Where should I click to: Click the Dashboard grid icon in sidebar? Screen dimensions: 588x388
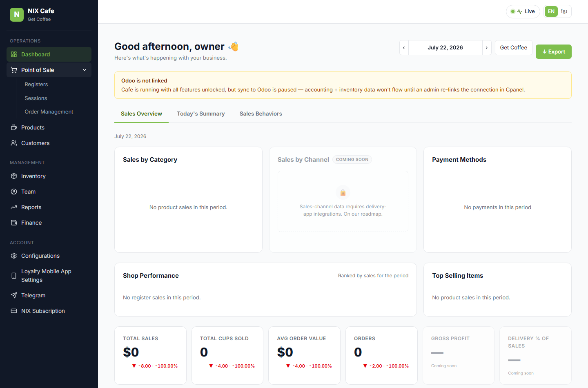(14, 54)
